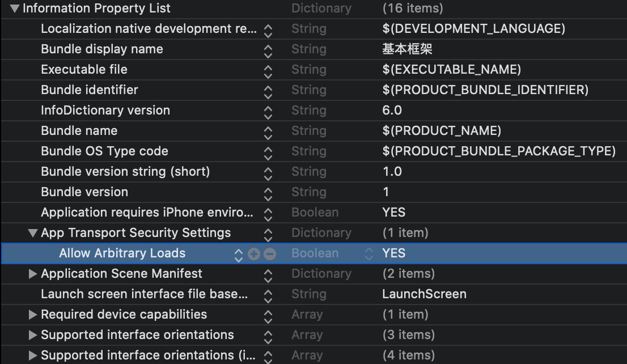This screenshot has height=364, width=627.
Task: Expand Supported interface orientations with 3 items
Action: [33, 335]
